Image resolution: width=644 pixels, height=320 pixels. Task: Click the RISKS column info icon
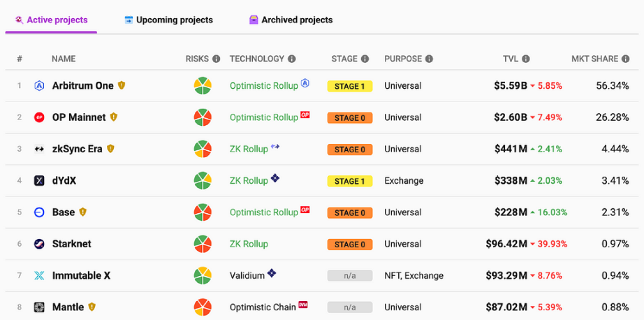pyautogui.click(x=217, y=59)
